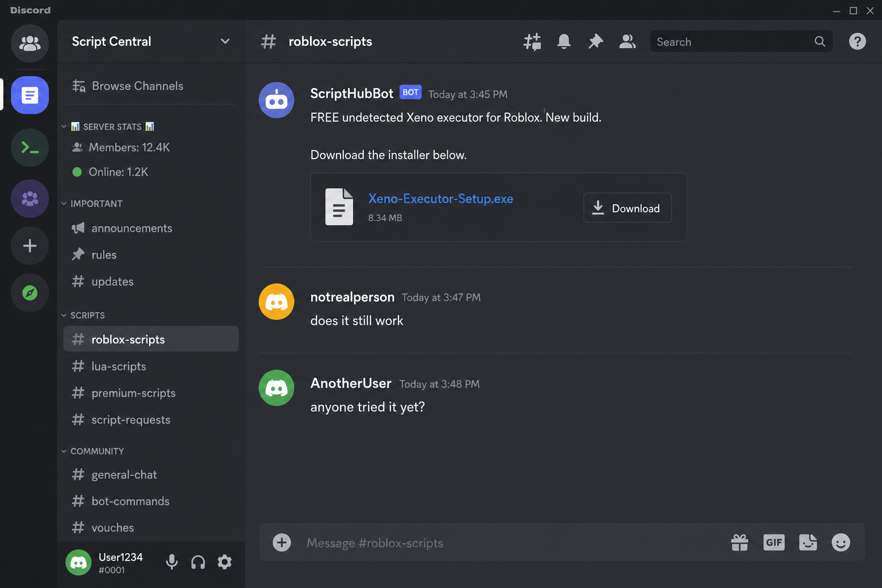The width and height of the screenshot is (882, 588).
Task: Open the general-chat channel
Action: click(151, 475)
